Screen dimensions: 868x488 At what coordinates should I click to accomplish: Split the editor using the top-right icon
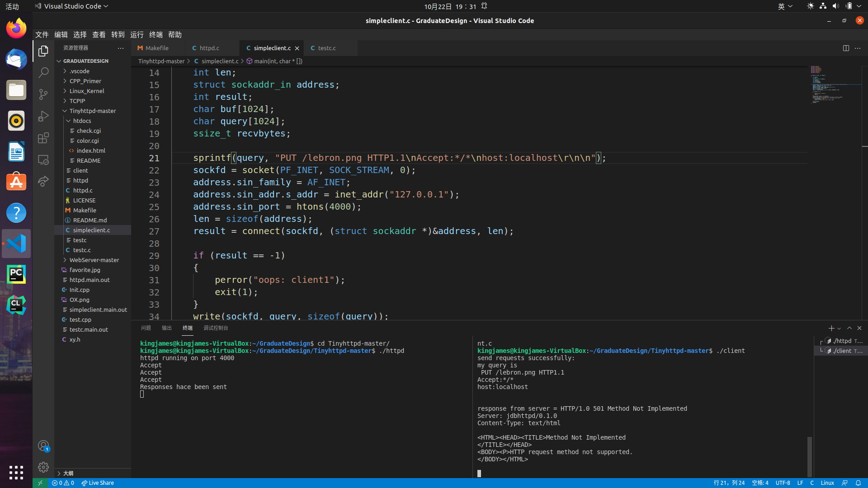(x=846, y=48)
